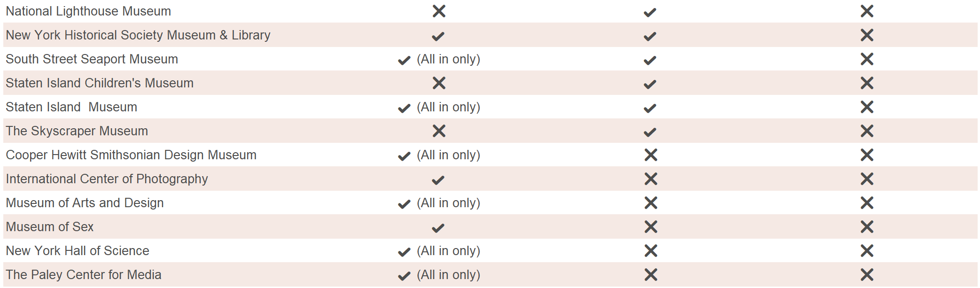This screenshot has width=980, height=288.
Task: Click the first-column X for Staten Island Children's Museum
Action: pos(439,83)
